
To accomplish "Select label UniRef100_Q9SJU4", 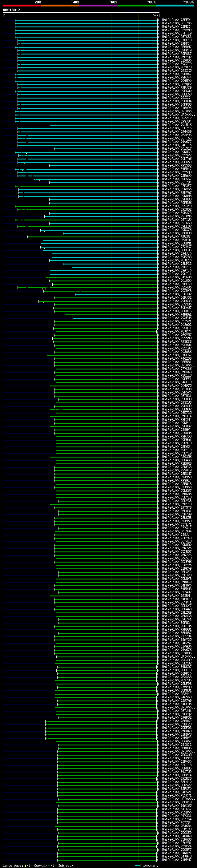I will (x=176, y=121).
